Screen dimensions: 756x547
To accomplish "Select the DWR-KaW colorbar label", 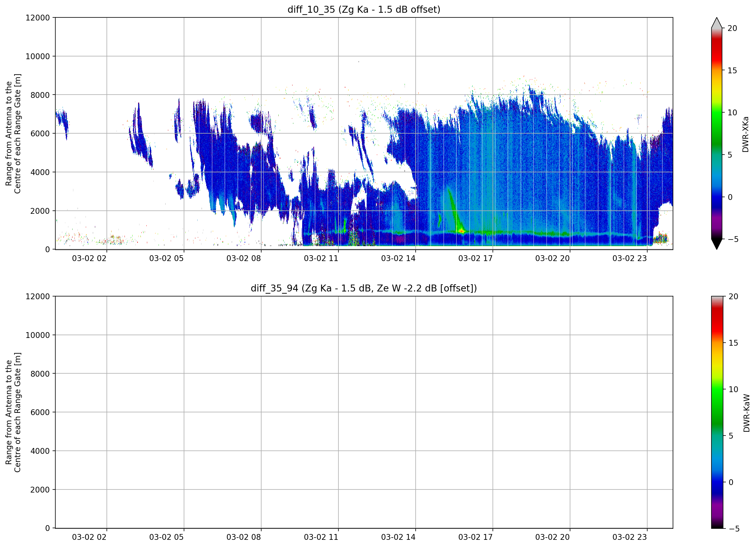I will (x=746, y=413).
